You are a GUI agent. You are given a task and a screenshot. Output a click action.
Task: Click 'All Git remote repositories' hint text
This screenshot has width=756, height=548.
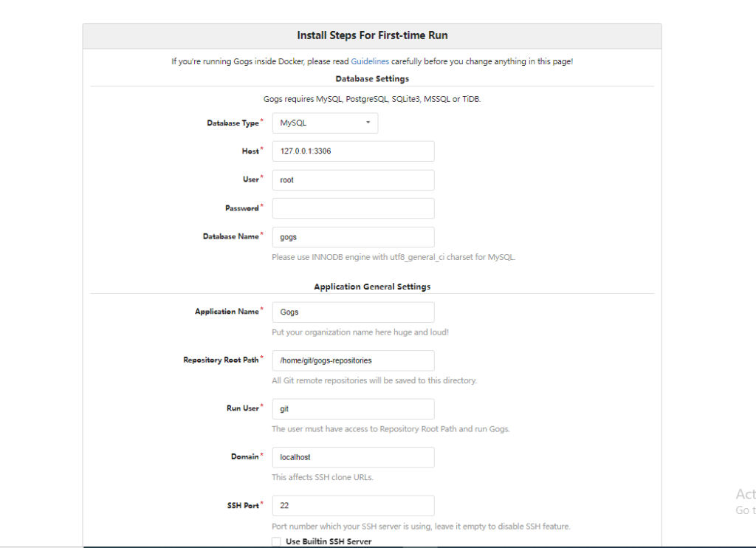pos(374,380)
